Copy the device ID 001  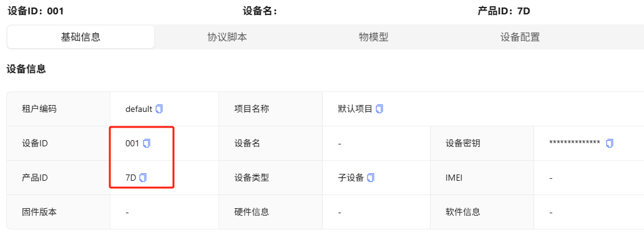point(147,143)
